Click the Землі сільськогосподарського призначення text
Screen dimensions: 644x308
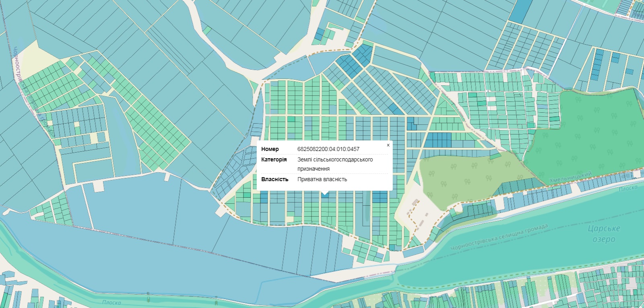tap(335, 164)
